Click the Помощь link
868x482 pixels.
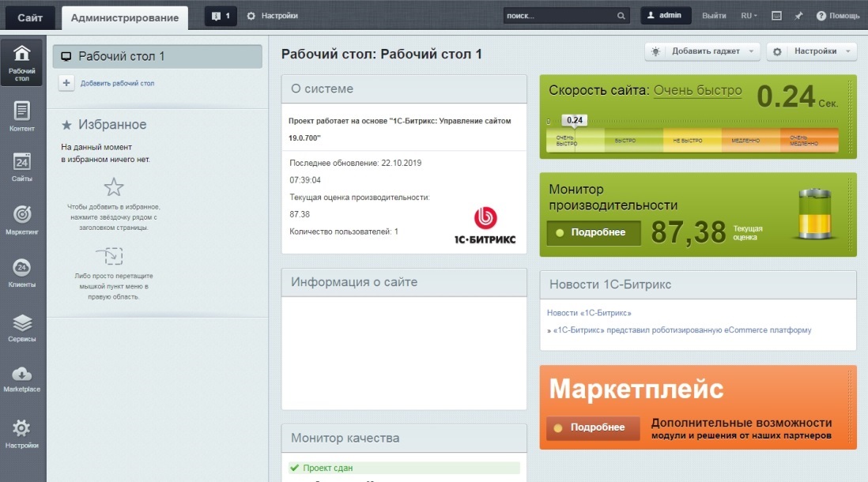[x=844, y=16]
